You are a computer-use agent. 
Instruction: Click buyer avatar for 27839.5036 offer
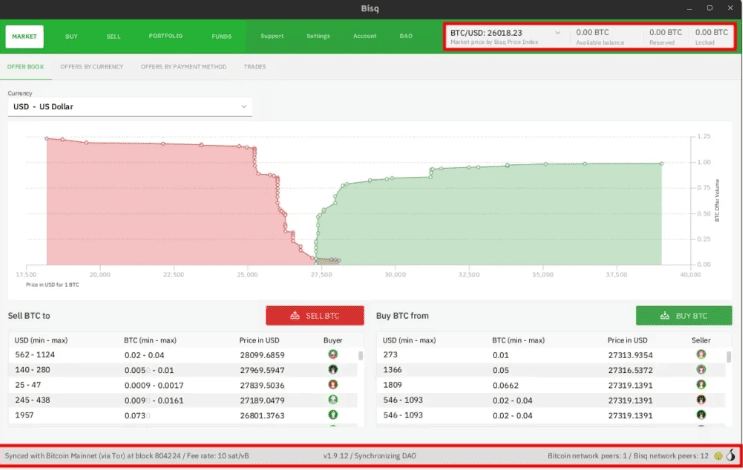(x=333, y=384)
